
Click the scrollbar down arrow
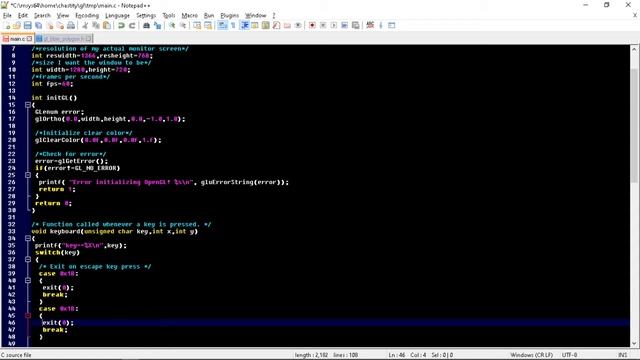point(635,343)
